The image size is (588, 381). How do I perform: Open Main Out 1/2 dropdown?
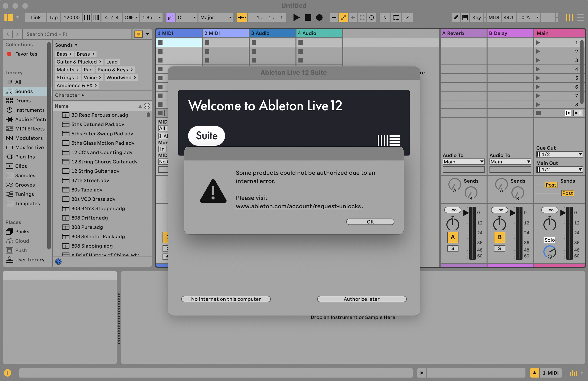click(x=559, y=170)
